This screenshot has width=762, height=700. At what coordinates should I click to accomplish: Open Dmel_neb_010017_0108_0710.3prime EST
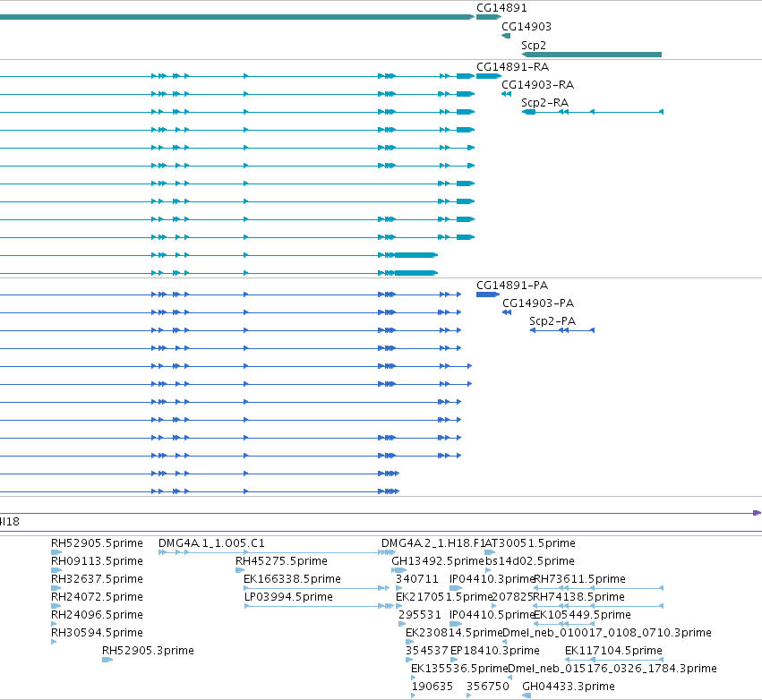607,633
